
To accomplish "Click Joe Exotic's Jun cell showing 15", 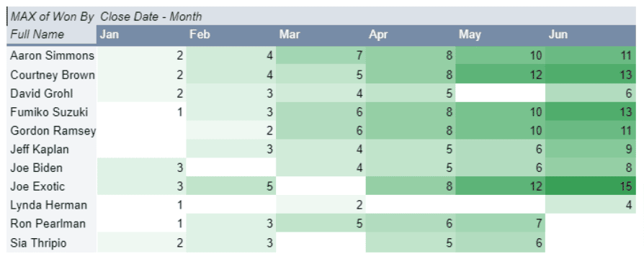I will (x=591, y=186).
